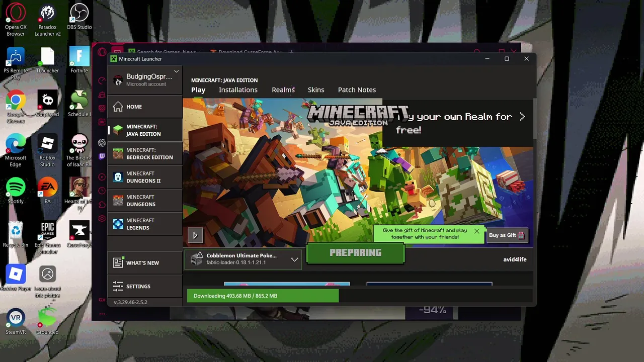Switch to the Installations tab
This screenshot has width=644, height=362.
click(x=238, y=90)
